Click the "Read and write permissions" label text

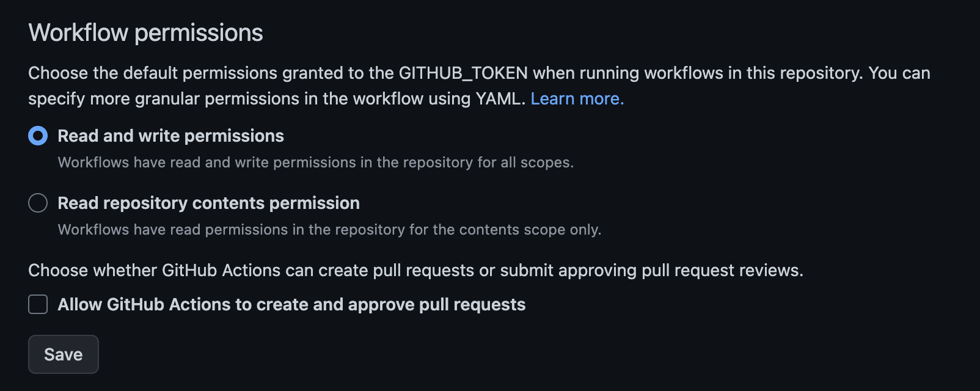[x=170, y=136]
